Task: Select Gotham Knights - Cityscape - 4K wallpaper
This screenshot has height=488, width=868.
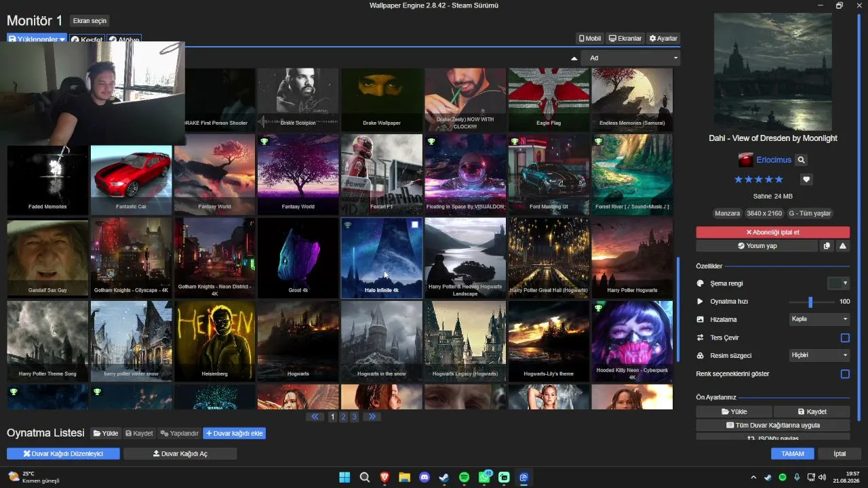Action: point(132,258)
